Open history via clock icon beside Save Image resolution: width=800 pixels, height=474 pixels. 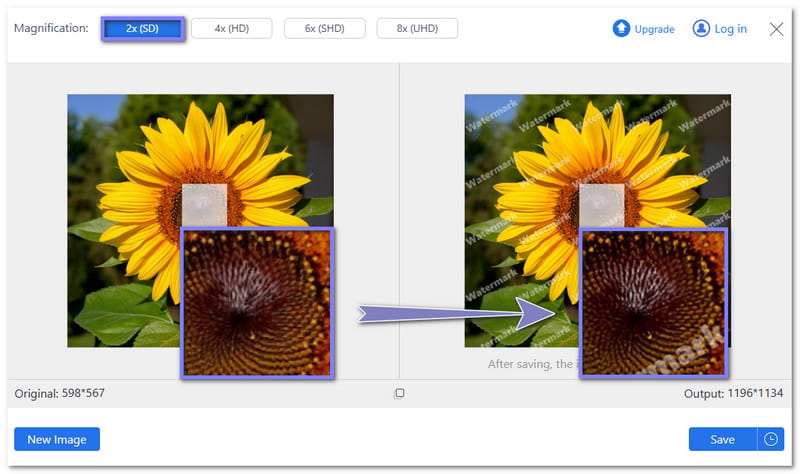(x=770, y=439)
